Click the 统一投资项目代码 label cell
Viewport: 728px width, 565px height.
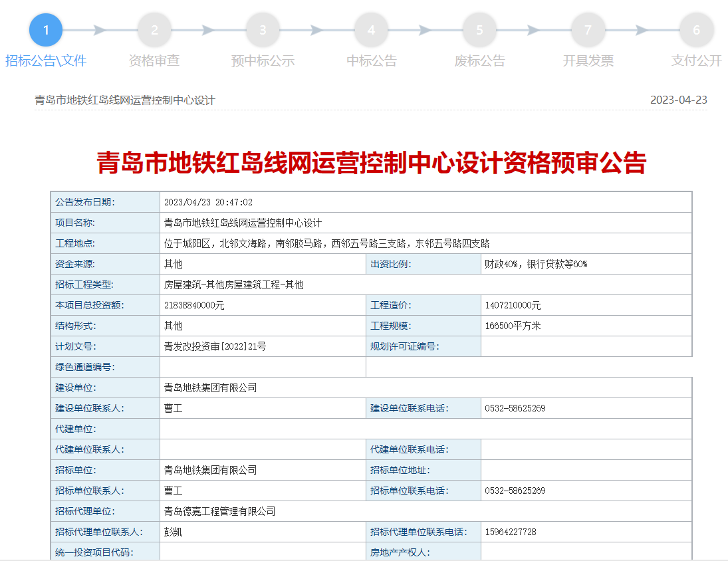coord(106,552)
